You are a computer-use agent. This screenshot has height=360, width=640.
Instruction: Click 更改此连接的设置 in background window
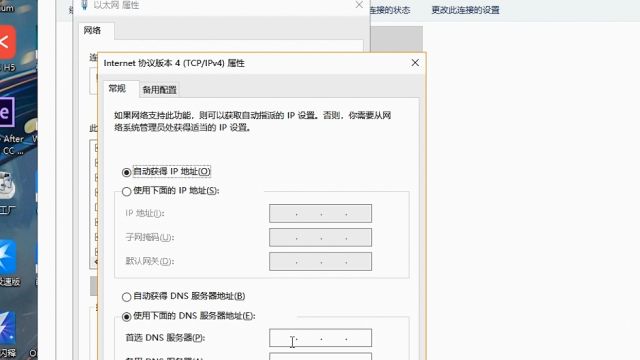tap(465, 10)
